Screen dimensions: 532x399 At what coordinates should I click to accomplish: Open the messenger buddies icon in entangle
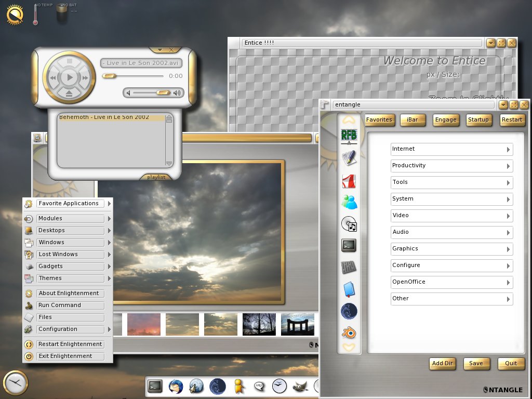349,202
